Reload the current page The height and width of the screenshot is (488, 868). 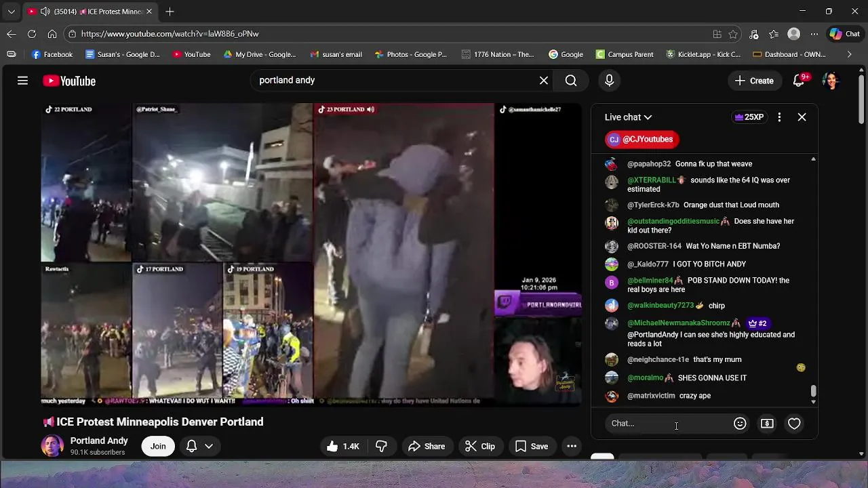coord(32,34)
